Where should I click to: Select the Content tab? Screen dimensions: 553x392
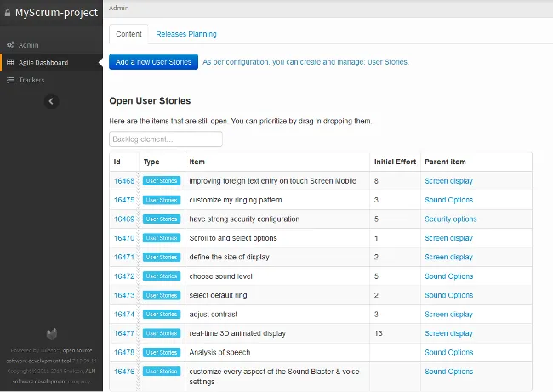pyautogui.click(x=128, y=34)
